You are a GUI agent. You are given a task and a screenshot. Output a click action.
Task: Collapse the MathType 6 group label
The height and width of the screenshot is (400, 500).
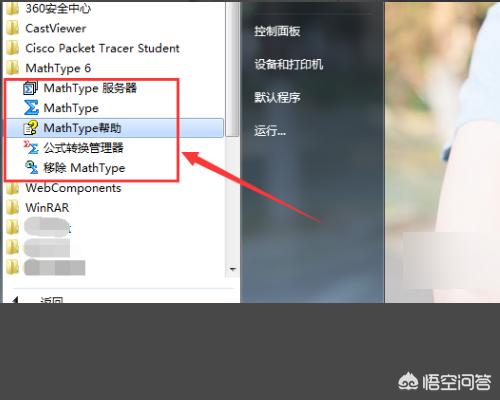click(x=58, y=68)
